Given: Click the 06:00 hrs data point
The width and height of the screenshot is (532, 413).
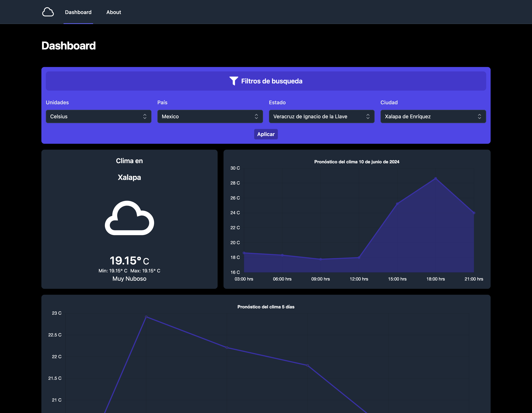Looking at the screenshot, I should tap(282, 255).
